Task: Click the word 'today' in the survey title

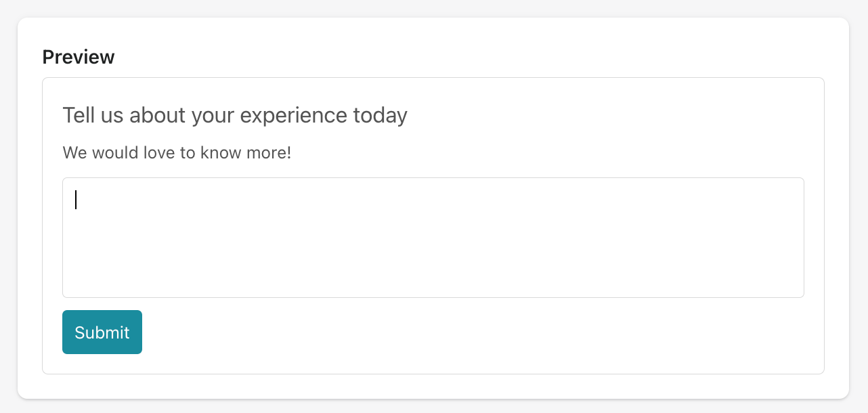Action: 381,116
